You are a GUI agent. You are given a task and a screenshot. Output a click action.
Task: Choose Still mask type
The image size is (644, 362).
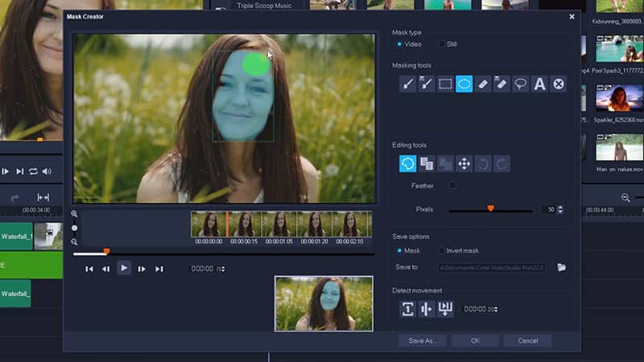coord(441,44)
